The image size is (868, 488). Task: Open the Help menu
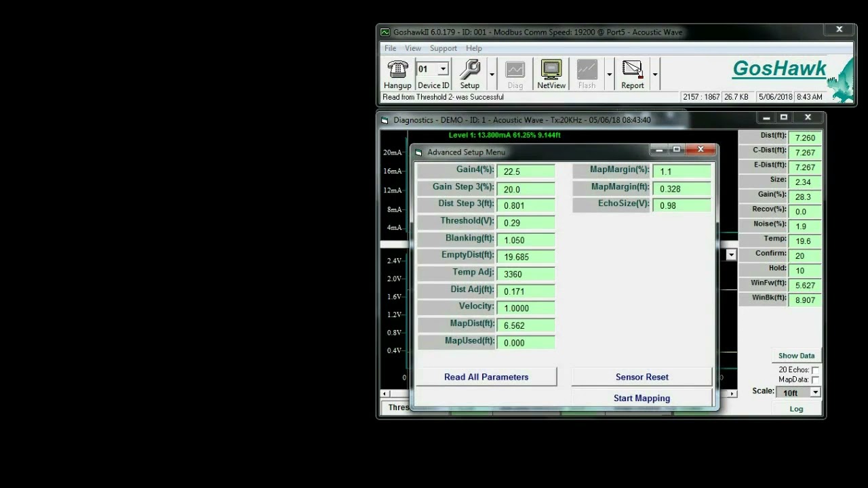click(474, 48)
